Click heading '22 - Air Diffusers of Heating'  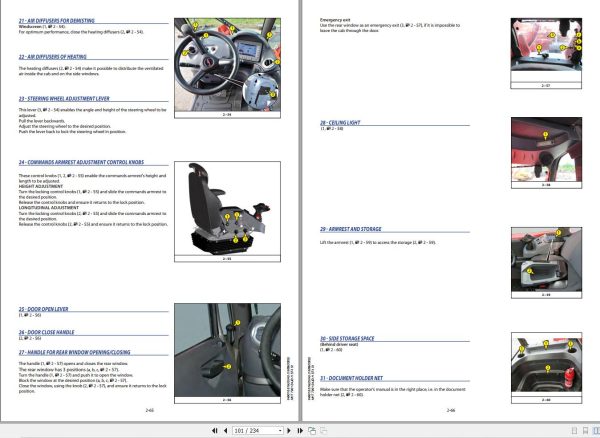tap(53, 57)
